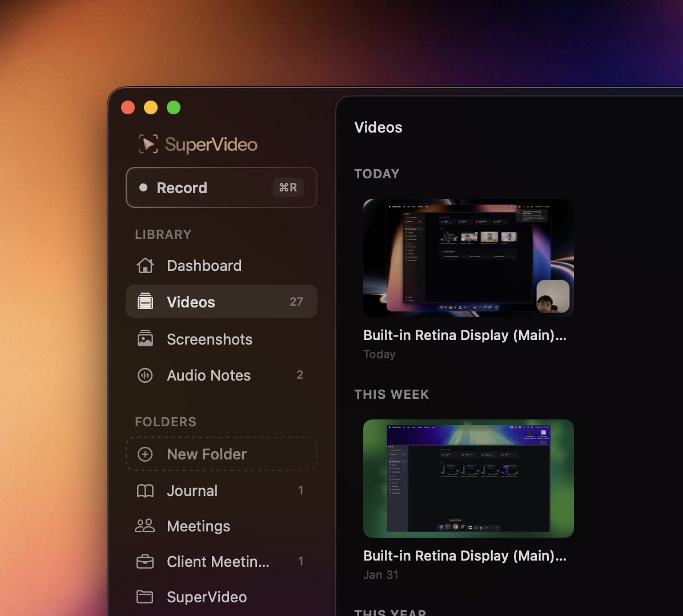Click the Dashboard house icon
Image resolution: width=683 pixels, height=616 pixels.
click(145, 266)
